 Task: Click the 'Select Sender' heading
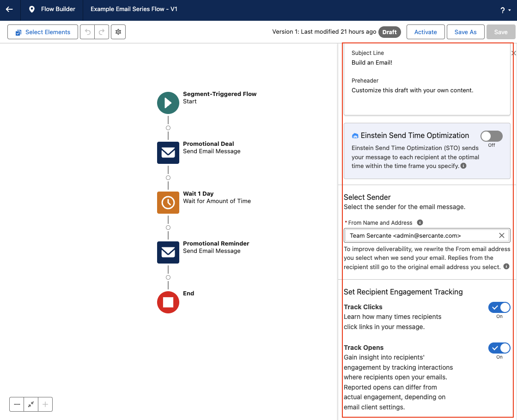tap(367, 197)
